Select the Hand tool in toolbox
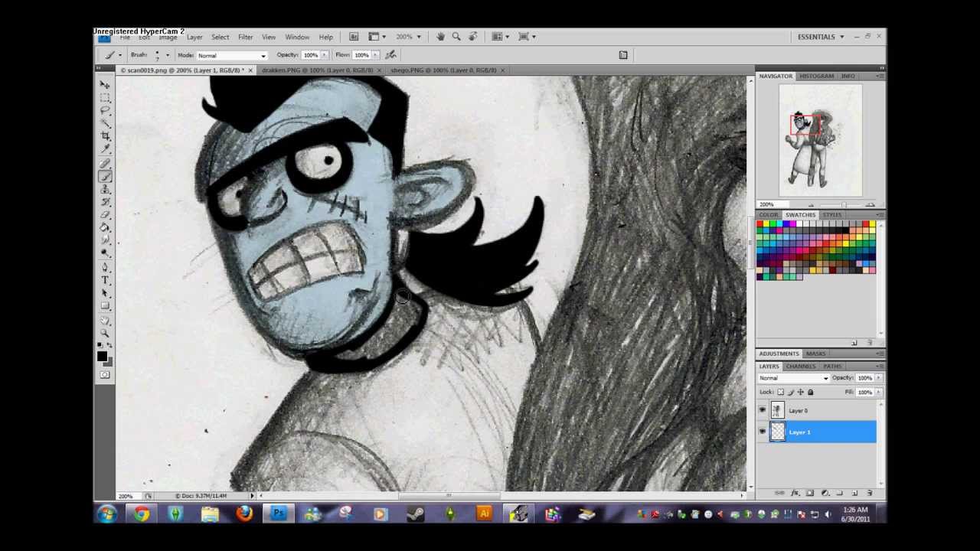980x551 pixels. (x=105, y=321)
